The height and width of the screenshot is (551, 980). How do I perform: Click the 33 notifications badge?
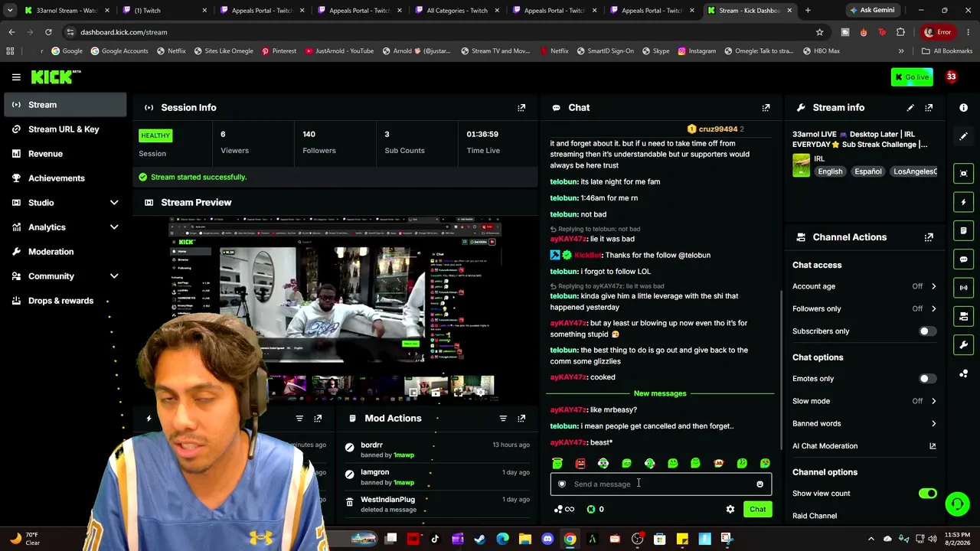pos(951,77)
